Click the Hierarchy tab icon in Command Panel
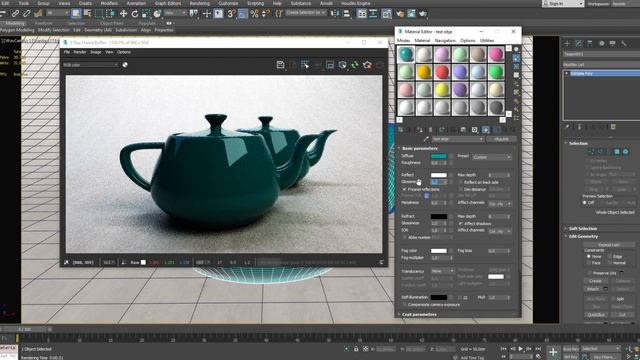This screenshot has width=640, height=360. pyautogui.click(x=590, y=43)
